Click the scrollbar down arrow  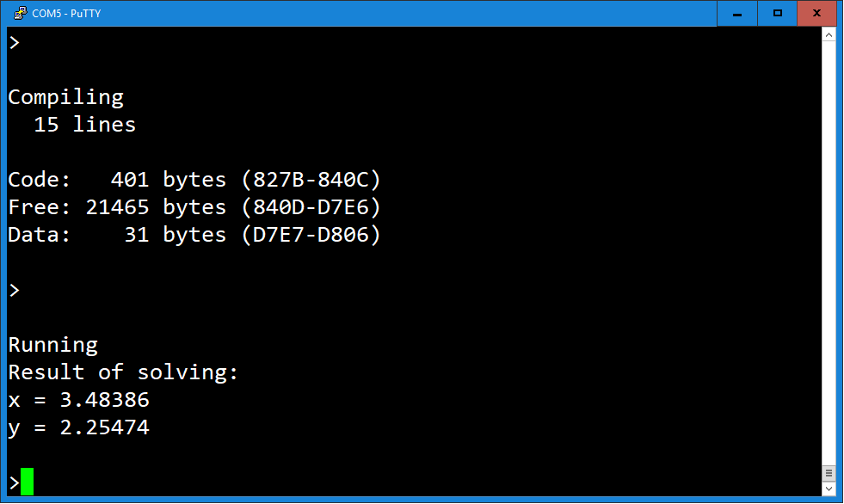[829, 489]
